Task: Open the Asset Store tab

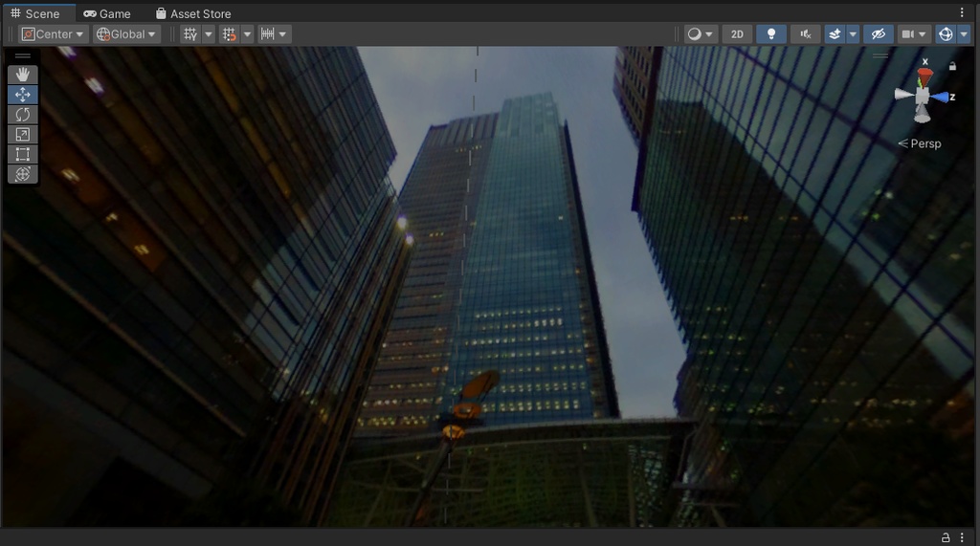Action: point(193,13)
